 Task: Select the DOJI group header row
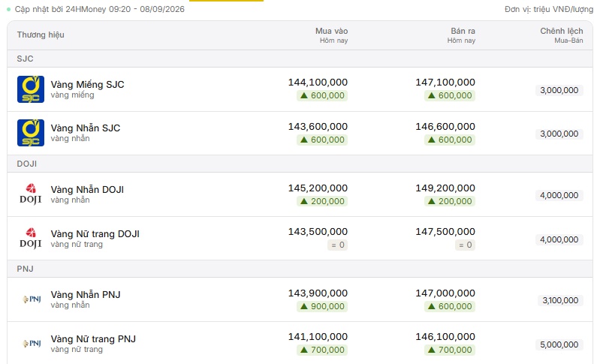tap(300, 164)
